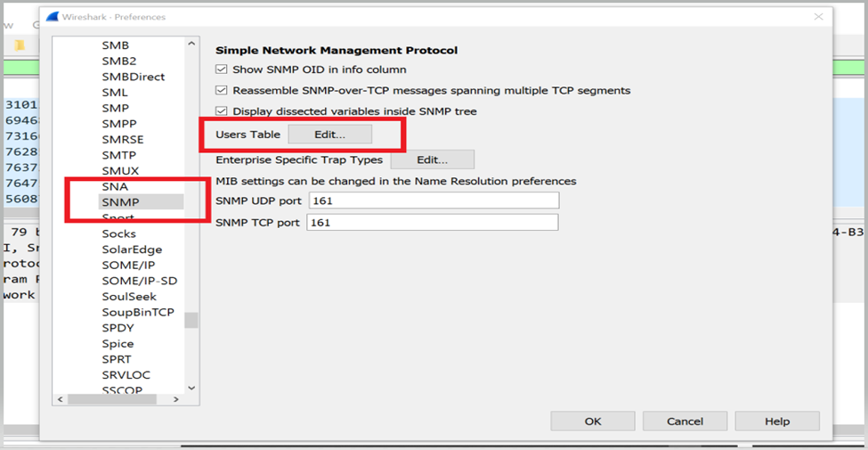This screenshot has width=868, height=450.
Task: Click protocol list horizontal scrollbar thumb
Action: [112, 399]
